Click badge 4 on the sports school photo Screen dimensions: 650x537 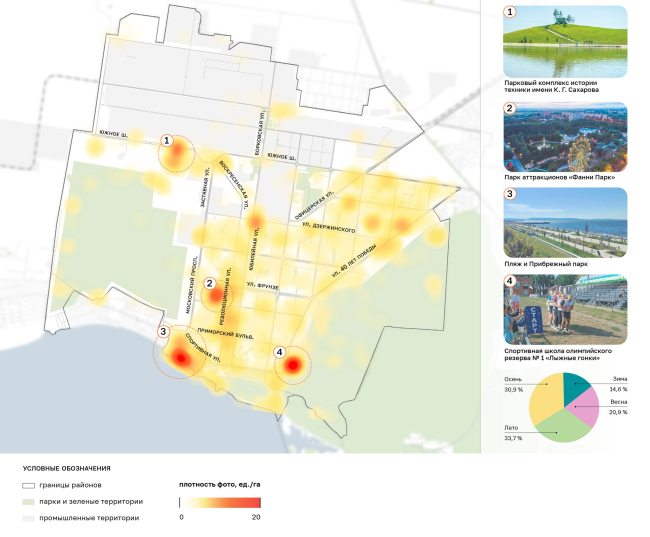click(x=510, y=280)
